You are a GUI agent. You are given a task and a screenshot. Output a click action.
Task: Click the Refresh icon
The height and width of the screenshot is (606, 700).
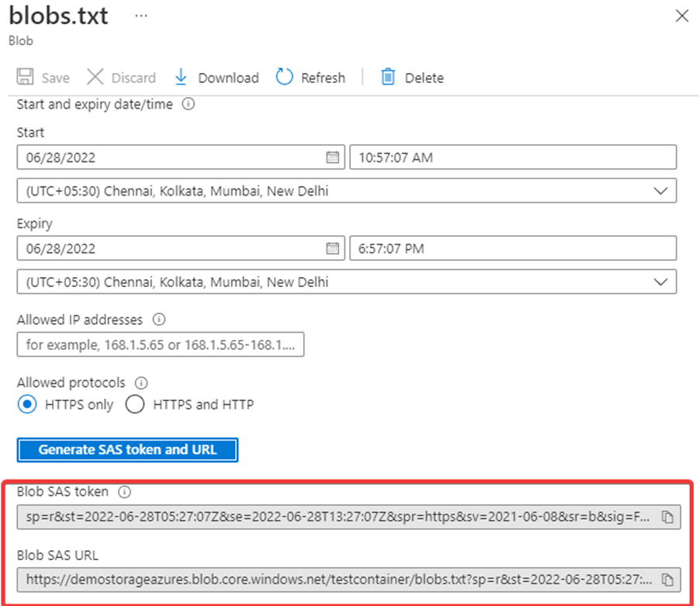[x=285, y=78]
